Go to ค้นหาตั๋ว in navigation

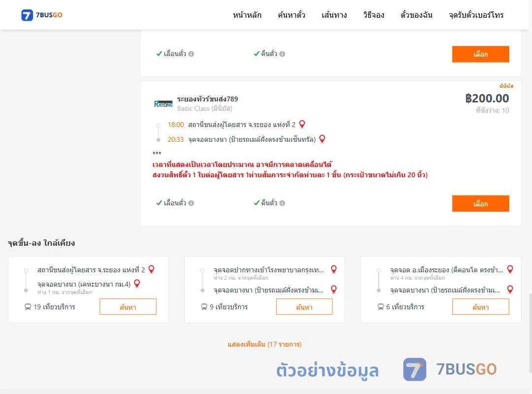[292, 15]
